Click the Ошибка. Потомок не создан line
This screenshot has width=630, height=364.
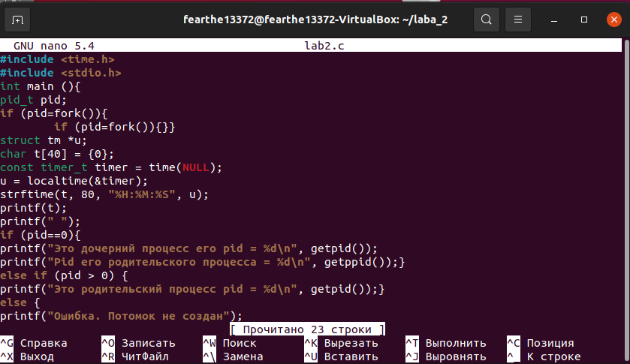click(122, 316)
